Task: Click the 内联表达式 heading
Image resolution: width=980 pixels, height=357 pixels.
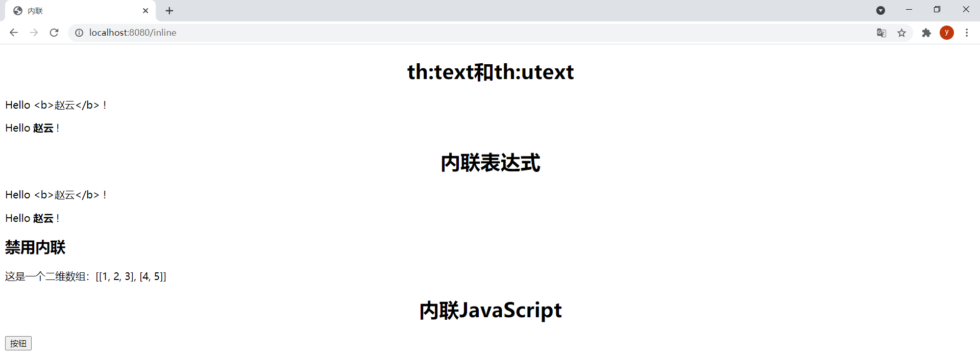Action: (x=490, y=163)
